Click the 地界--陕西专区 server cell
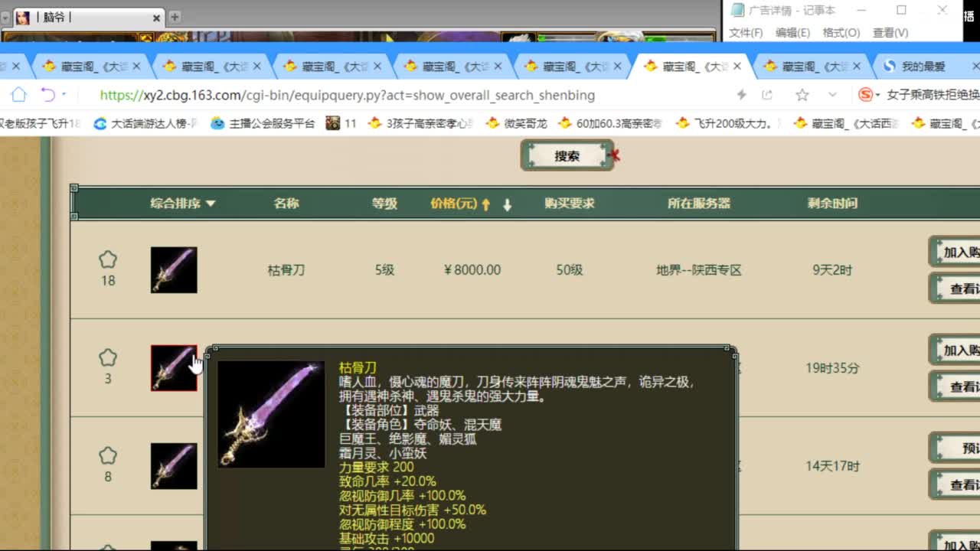Image resolution: width=980 pixels, height=551 pixels. (x=699, y=270)
